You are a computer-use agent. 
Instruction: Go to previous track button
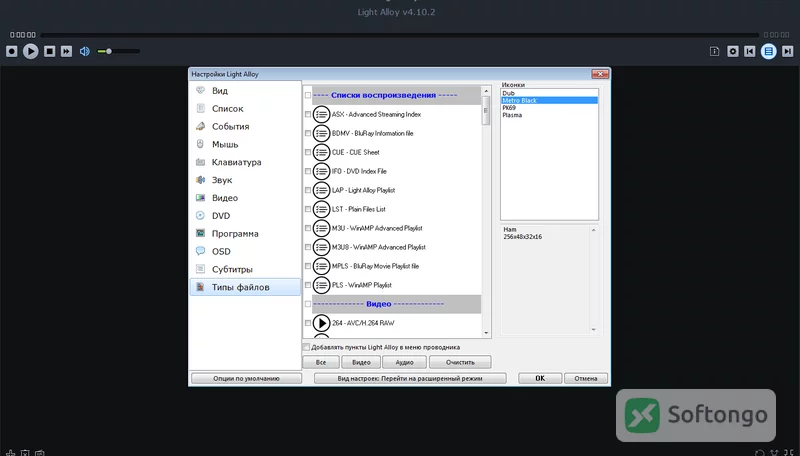[x=749, y=51]
